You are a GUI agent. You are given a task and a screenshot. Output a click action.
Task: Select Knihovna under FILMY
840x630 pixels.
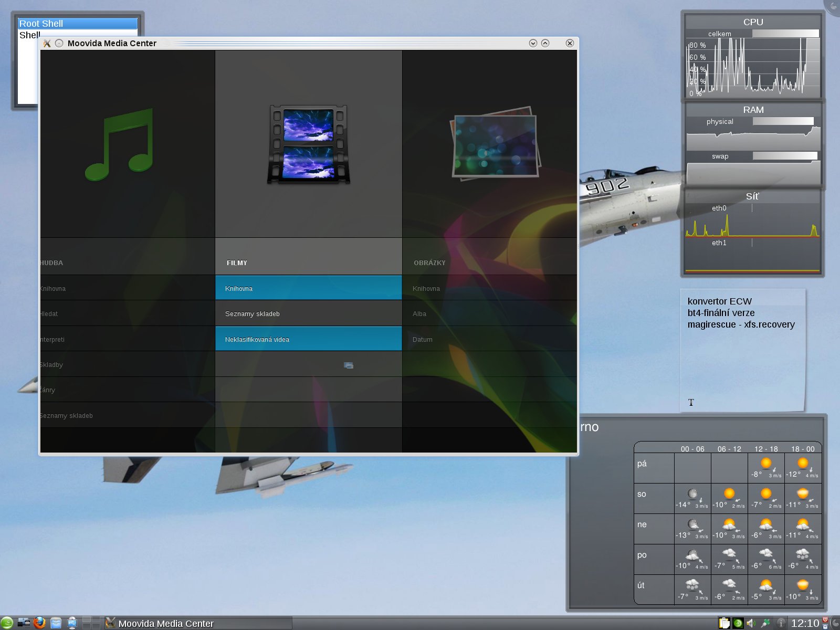click(x=309, y=288)
